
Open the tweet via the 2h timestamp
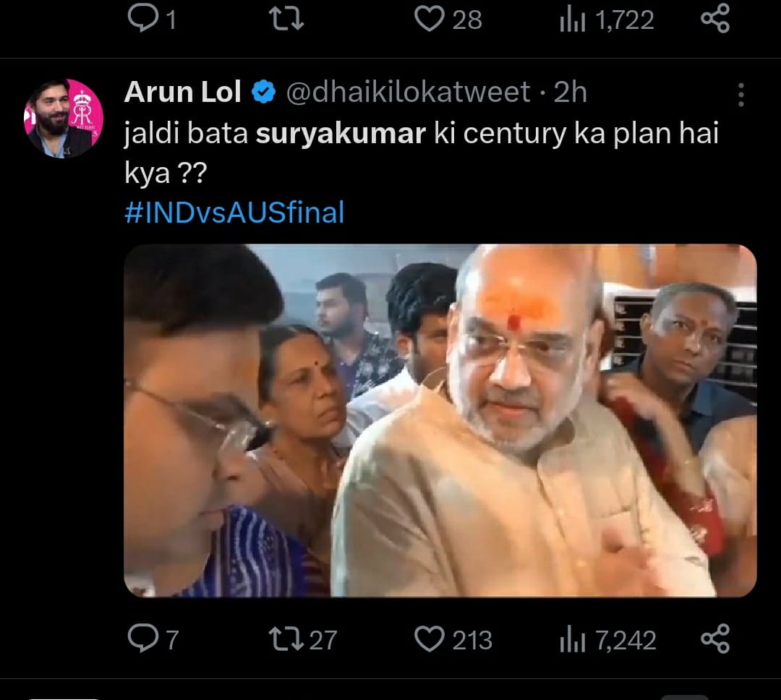[571, 93]
